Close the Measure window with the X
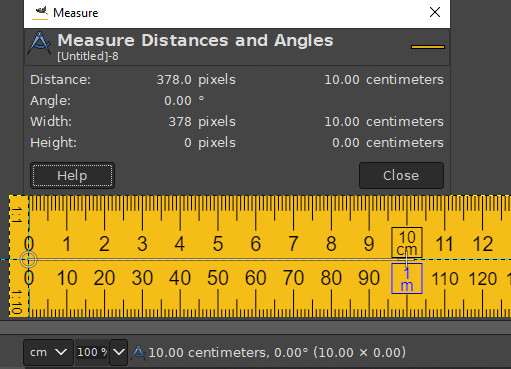 [435, 13]
